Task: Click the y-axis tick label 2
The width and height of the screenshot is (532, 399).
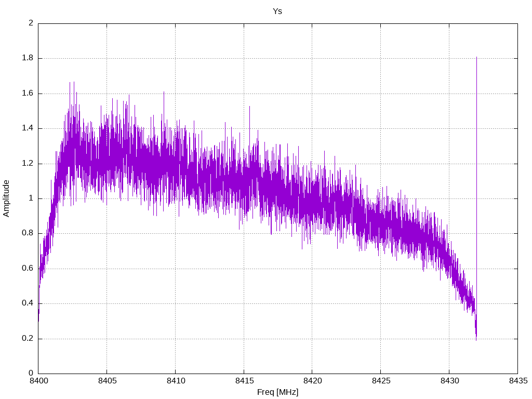Action: click(x=31, y=23)
